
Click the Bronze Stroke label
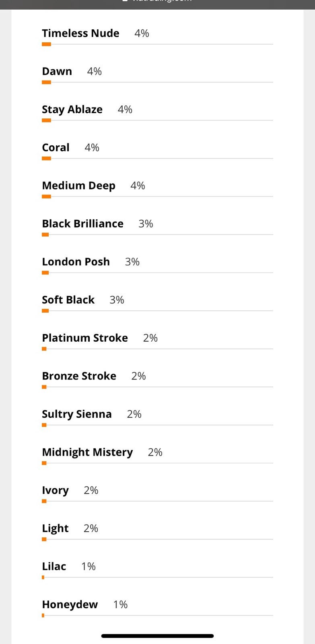coord(79,376)
